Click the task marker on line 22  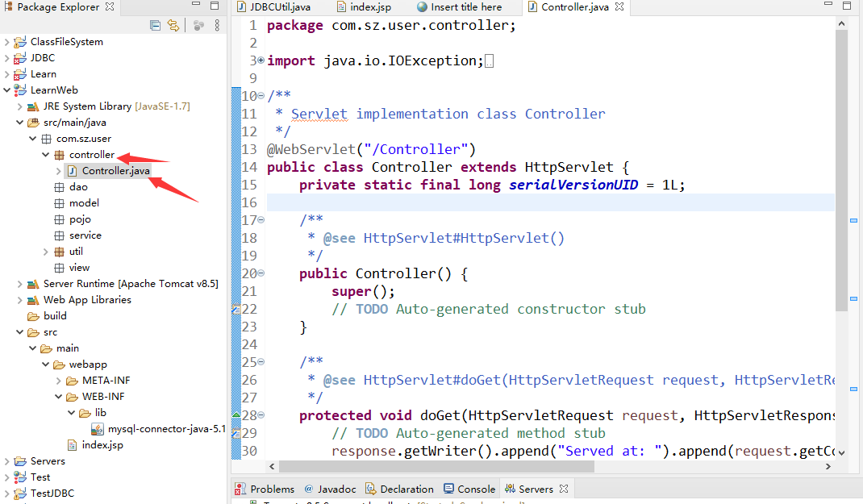coord(236,309)
